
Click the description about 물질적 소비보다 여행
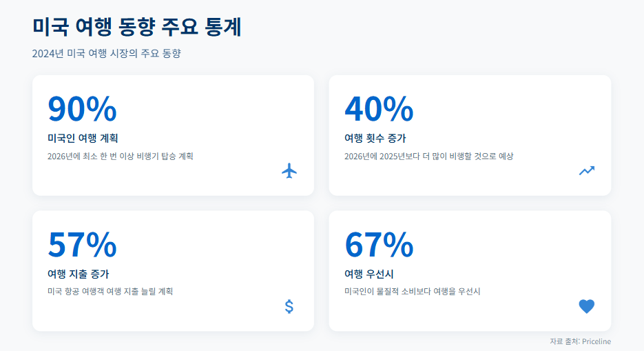(x=412, y=292)
